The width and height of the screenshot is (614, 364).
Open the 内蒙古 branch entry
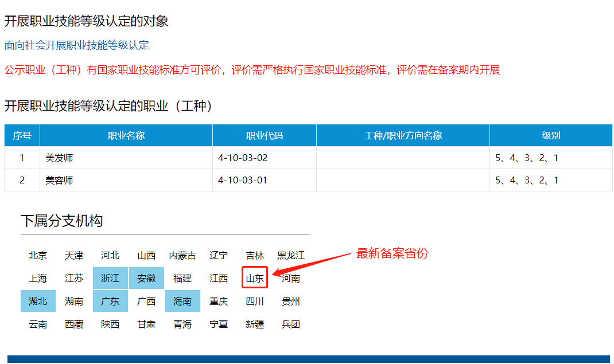tap(182, 256)
